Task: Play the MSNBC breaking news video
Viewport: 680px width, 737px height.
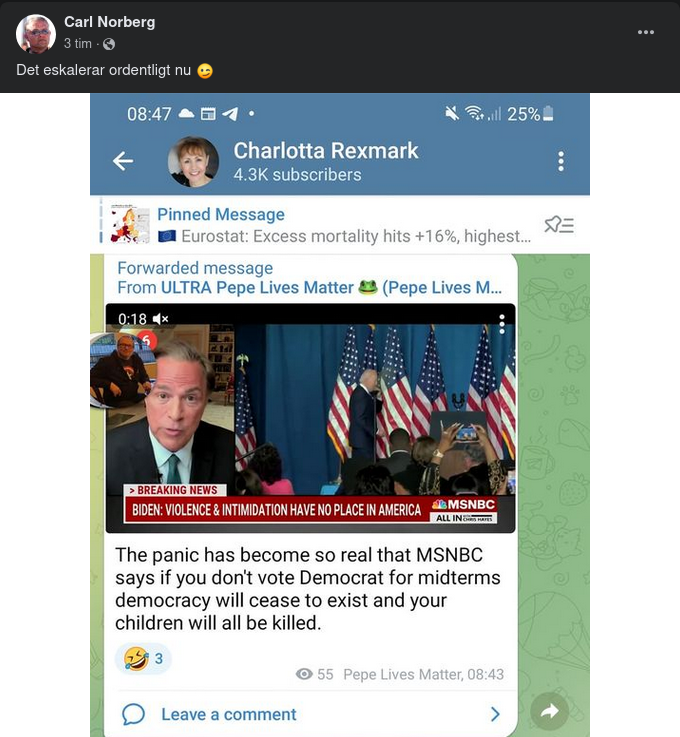Action: click(310, 418)
